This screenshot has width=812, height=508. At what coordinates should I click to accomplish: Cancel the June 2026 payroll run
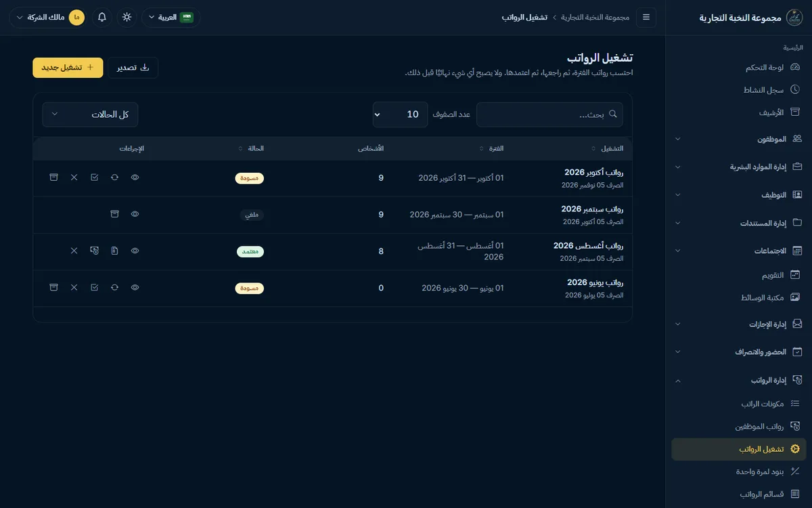[x=74, y=288]
